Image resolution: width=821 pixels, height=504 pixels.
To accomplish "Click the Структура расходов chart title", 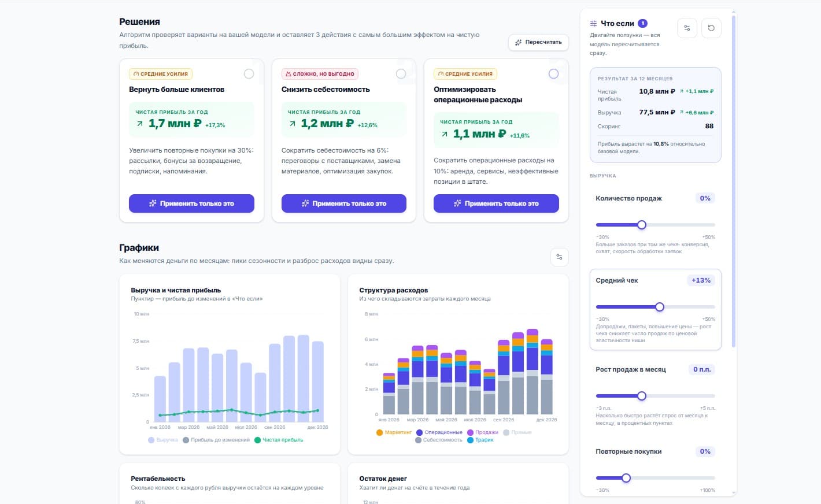I will point(394,290).
